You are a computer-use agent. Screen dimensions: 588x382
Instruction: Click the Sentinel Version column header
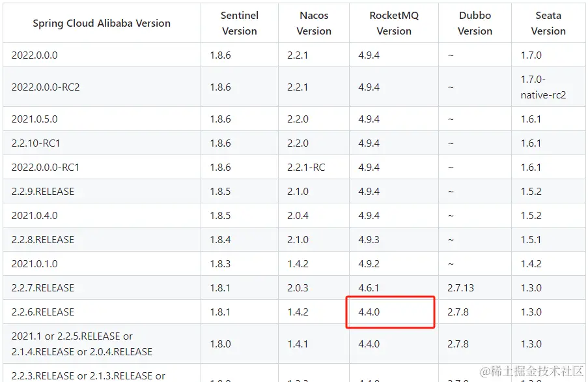(x=239, y=23)
